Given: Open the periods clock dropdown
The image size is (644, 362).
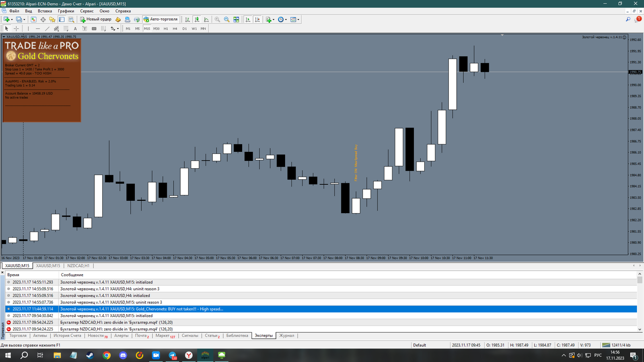Looking at the screenshot, I should [x=282, y=19].
